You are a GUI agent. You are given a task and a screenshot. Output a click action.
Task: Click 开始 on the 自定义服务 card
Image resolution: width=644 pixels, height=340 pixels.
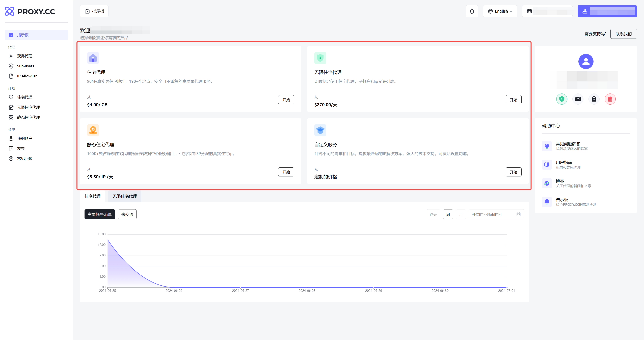coord(514,172)
